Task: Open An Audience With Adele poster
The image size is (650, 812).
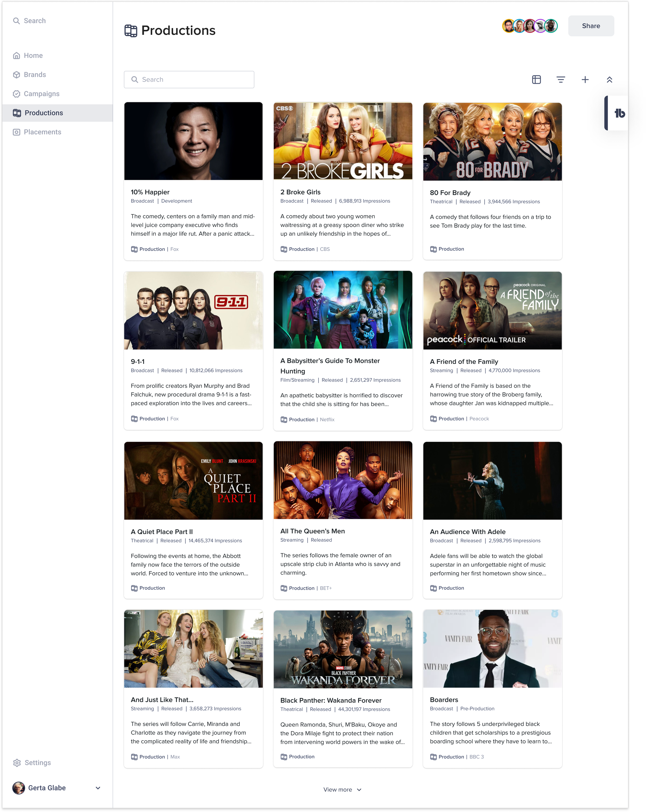Action: pos(492,481)
